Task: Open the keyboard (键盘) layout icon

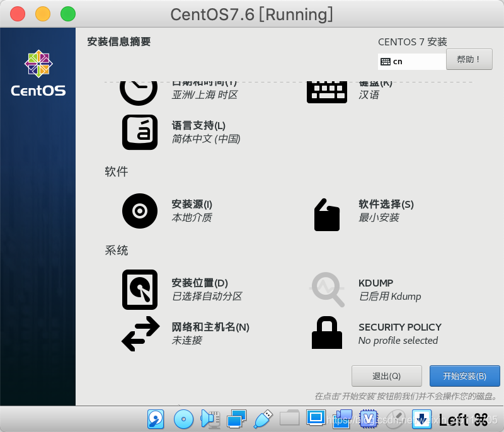Action: pyautogui.click(x=327, y=92)
